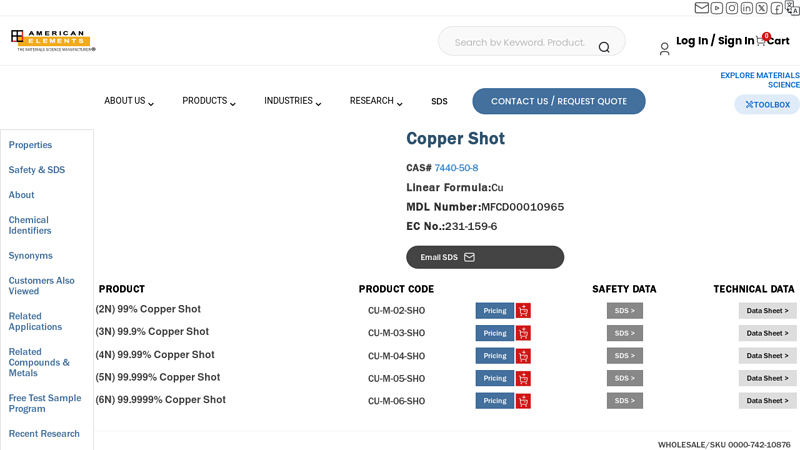The width and height of the screenshot is (800, 450).
Task: Click Pricing for (4N) 99.99% Copper Shot
Action: [x=495, y=356]
